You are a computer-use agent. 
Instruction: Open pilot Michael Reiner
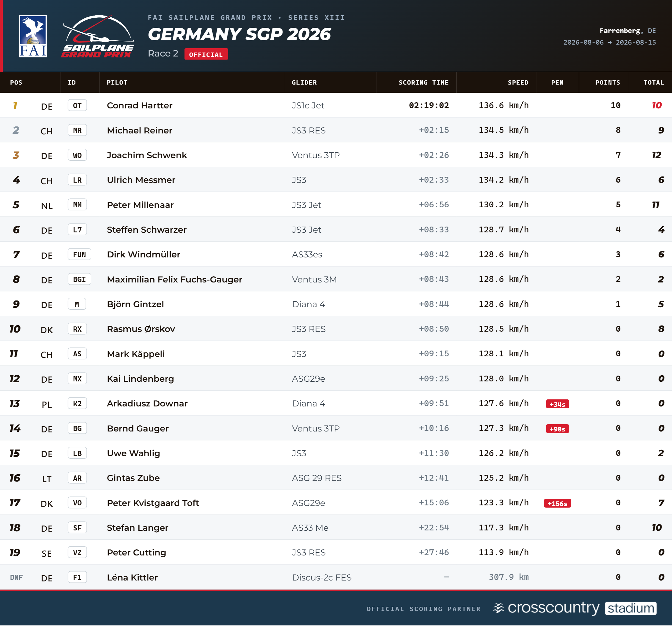pyautogui.click(x=140, y=130)
